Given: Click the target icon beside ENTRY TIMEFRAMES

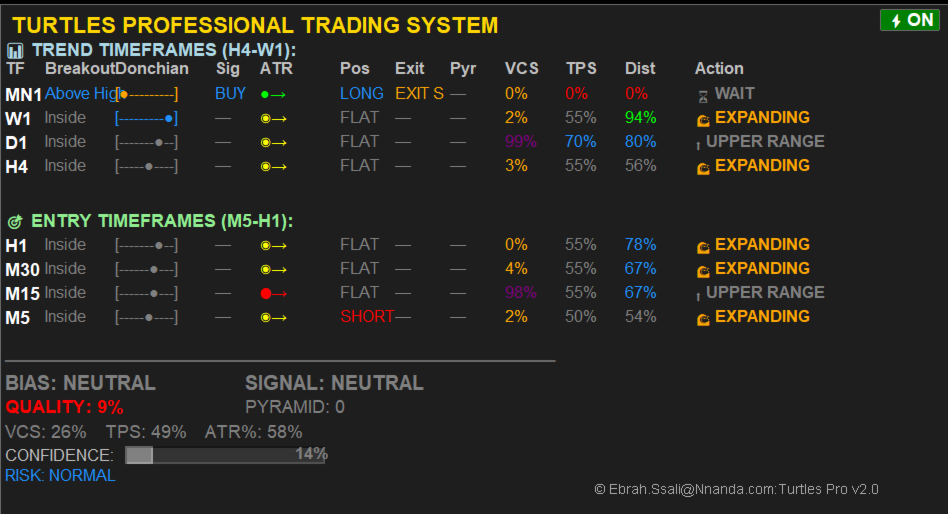Looking at the screenshot, I should coord(15,221).
